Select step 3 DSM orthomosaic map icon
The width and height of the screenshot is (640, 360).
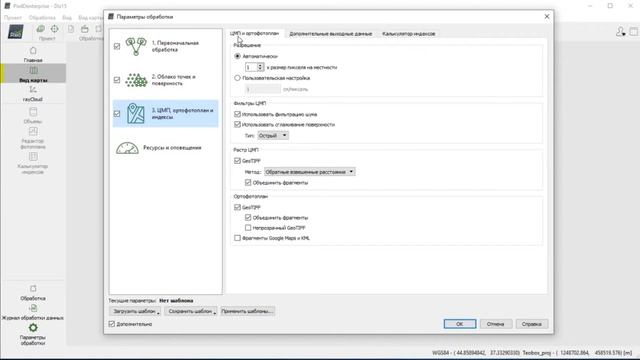pos(136,113)
